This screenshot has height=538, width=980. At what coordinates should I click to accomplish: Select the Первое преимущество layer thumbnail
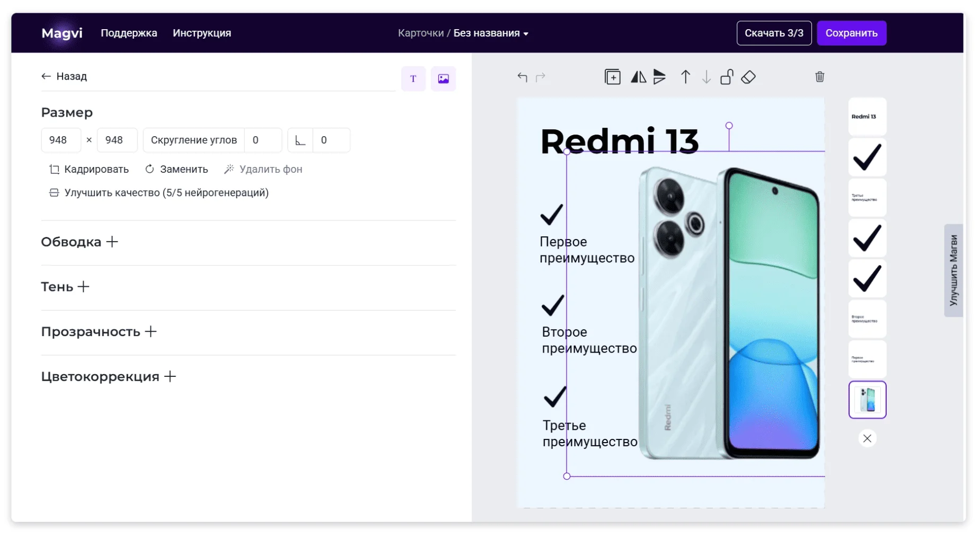point(867,359)
